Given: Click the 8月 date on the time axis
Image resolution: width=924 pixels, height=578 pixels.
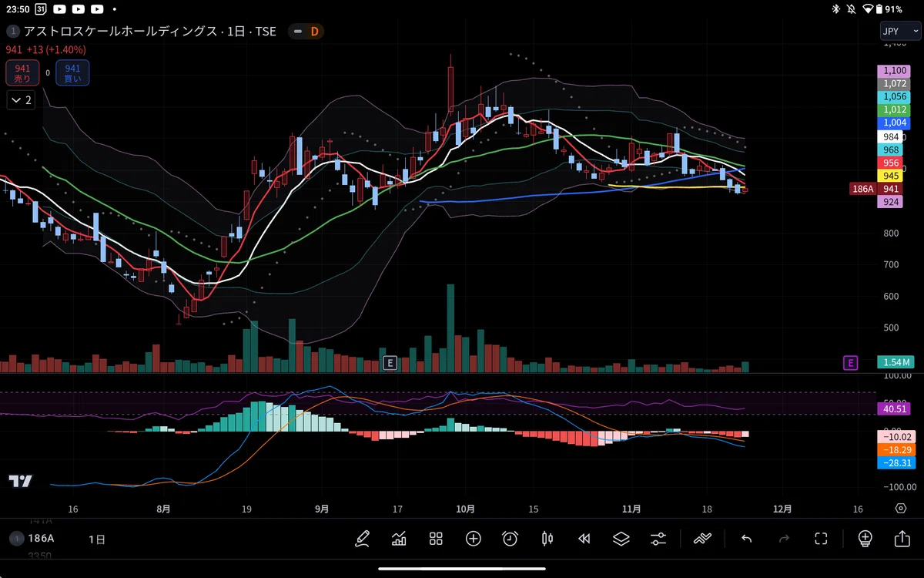Looking at the screenshot, I should pos(162,509).
